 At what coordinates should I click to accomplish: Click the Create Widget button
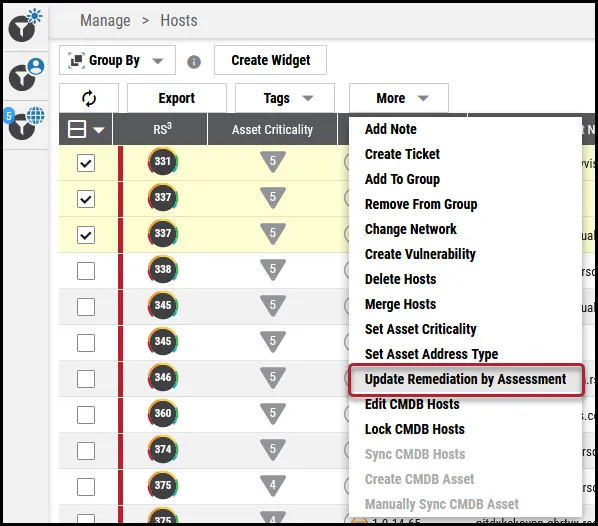point(270,60)
